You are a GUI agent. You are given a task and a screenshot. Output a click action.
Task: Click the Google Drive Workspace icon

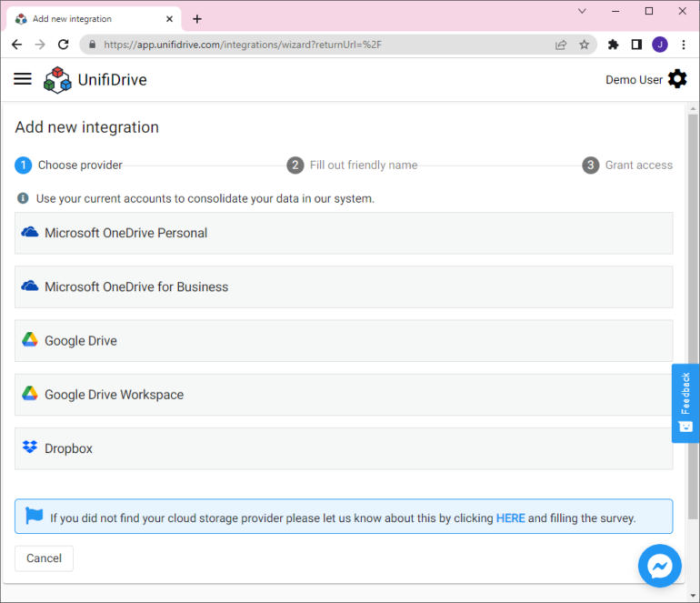(30, 393)
